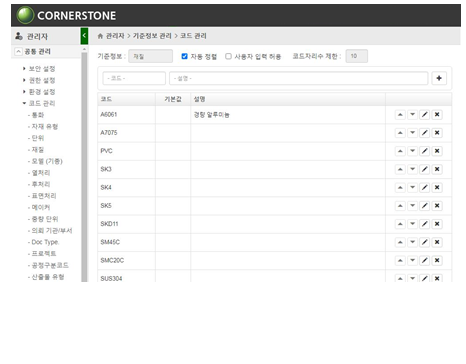This screenshot has height=364, width=466.
Task: Collapse the 코드 관리 tree node
Action: coord(24,103)
